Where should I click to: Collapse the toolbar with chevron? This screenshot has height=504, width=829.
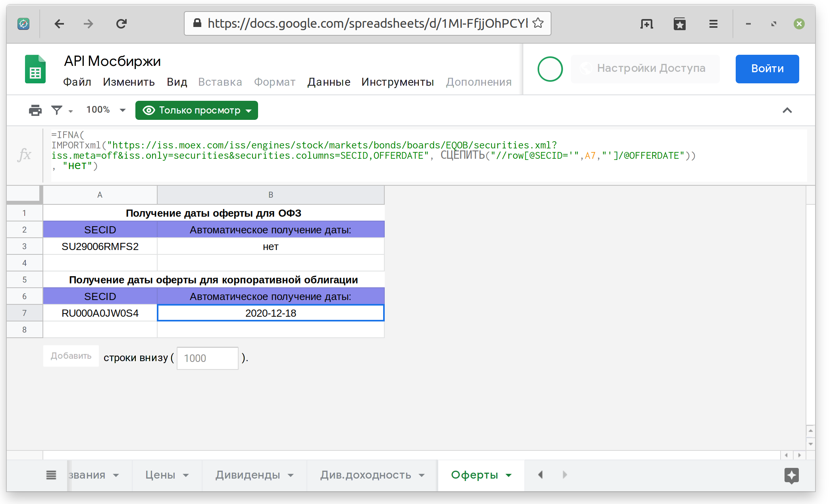click(x=787, y=110)
